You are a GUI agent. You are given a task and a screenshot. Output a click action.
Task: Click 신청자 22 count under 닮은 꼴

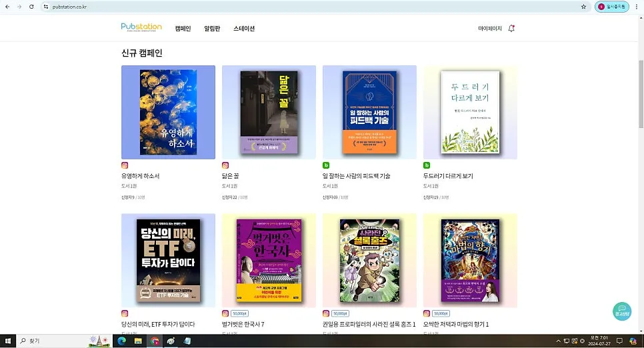pyautogui.click(x=235, y=197)
